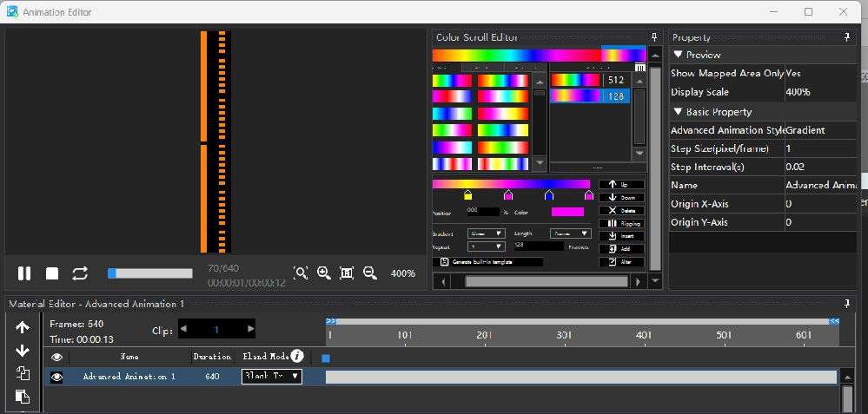Pause the animation preview
The height and width of the screenshot is (414, 868).
(24, 273)
